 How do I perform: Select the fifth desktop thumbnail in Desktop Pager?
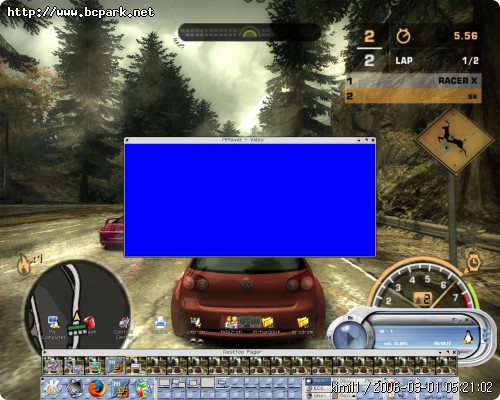pyautogui.click(x=136, y=365)
